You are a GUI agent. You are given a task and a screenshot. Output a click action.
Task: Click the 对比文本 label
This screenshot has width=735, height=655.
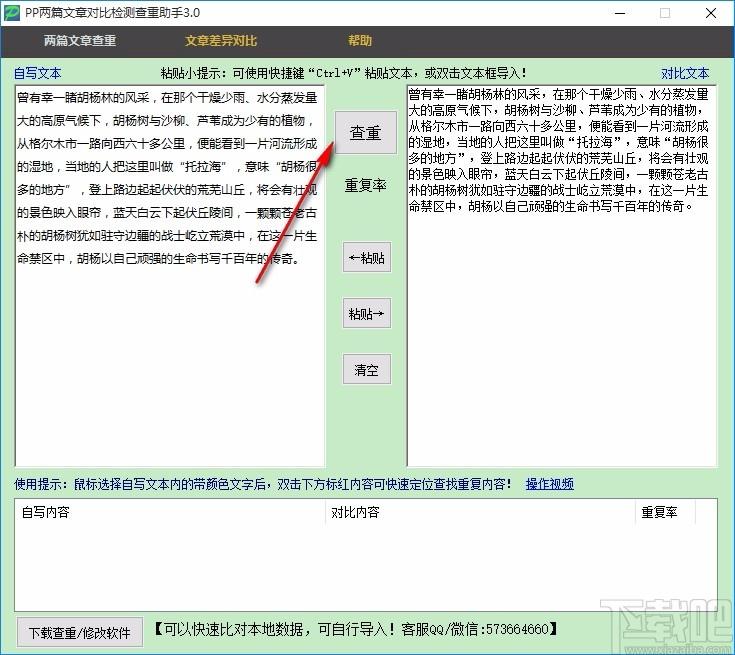click(685, 73)
